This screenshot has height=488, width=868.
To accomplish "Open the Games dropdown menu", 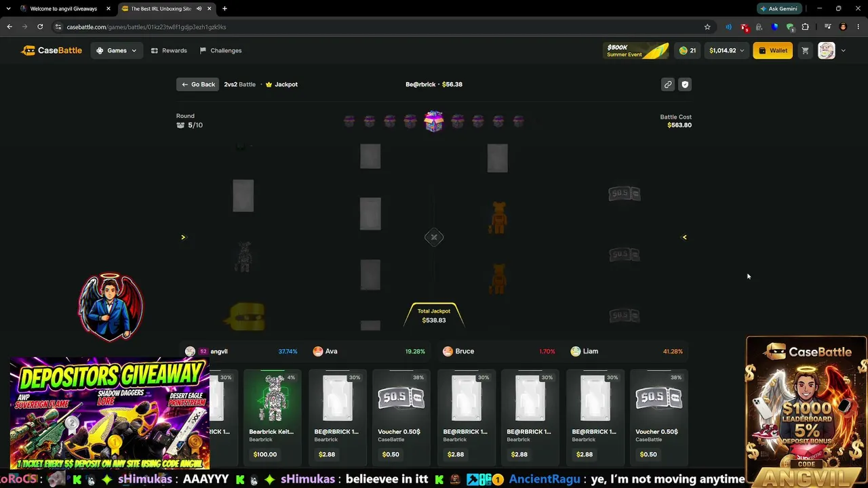I will tap(117, 50).
